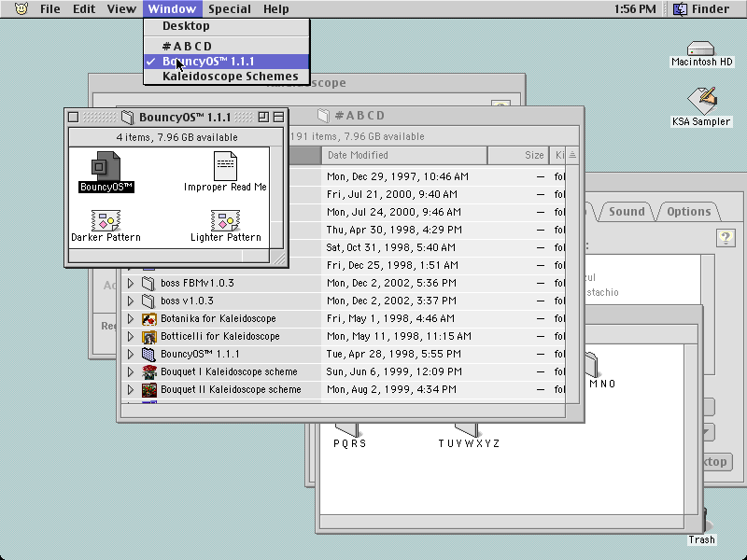
Task: Click the folder proxy icon in # A B C D title bar
Action: (x=323, y=115)
